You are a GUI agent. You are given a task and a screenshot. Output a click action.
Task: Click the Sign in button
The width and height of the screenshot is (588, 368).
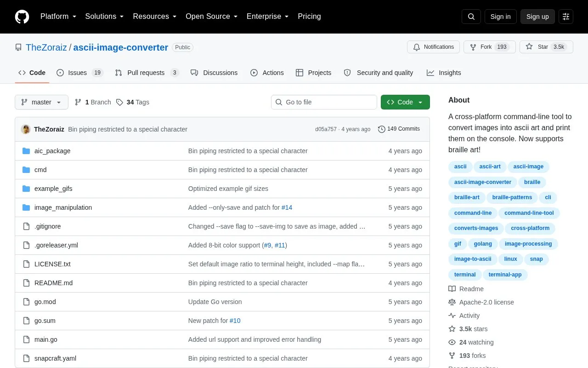tap(500, 17)
